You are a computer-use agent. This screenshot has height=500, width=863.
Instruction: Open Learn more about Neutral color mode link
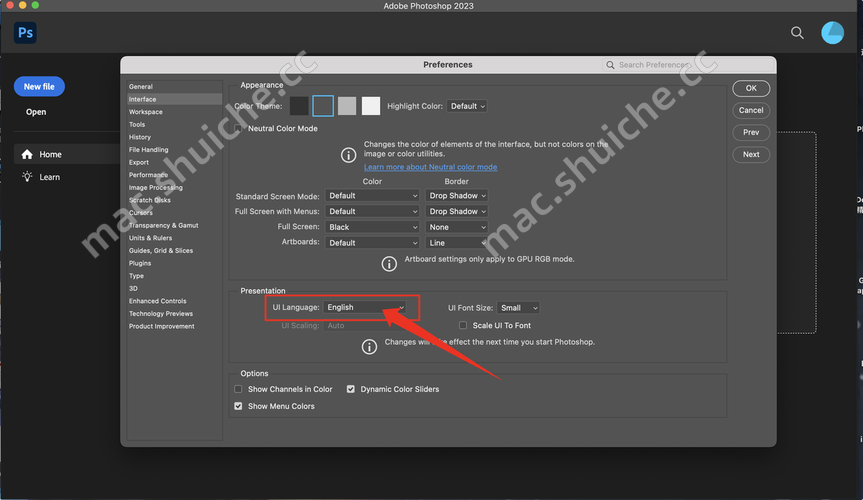(x=430, y=167)
